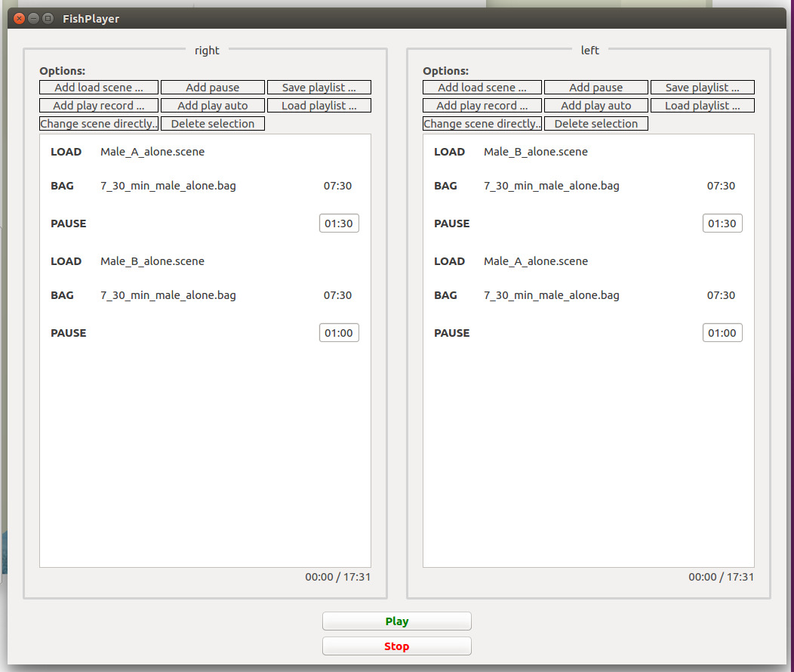Click first PAUSE label in right playlist
This screenshot has width=794, height=672.
pos(69,223)
